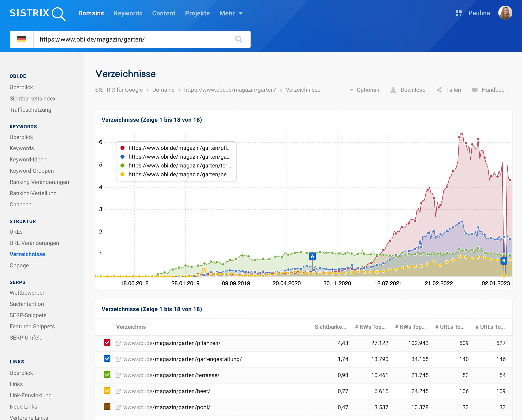Toggle the green terrasse directory checkbox
The width and height of the screenshot is (522, 420).
pos(107,375)
